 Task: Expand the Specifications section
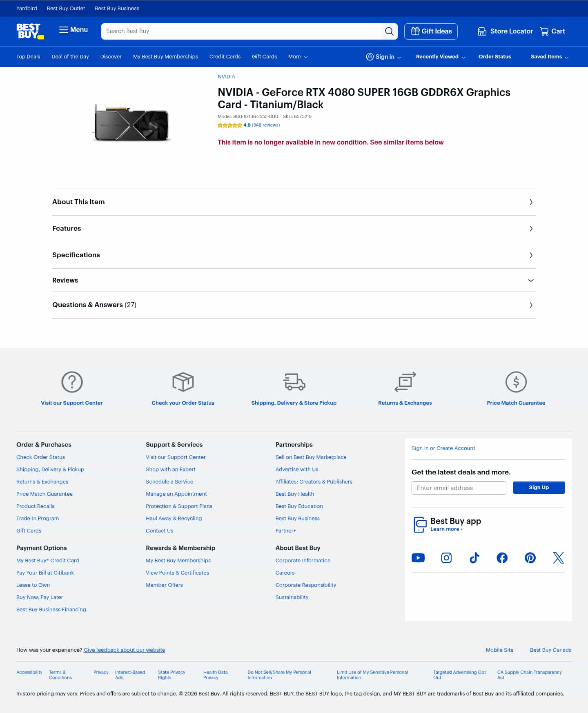pos(294,255)
